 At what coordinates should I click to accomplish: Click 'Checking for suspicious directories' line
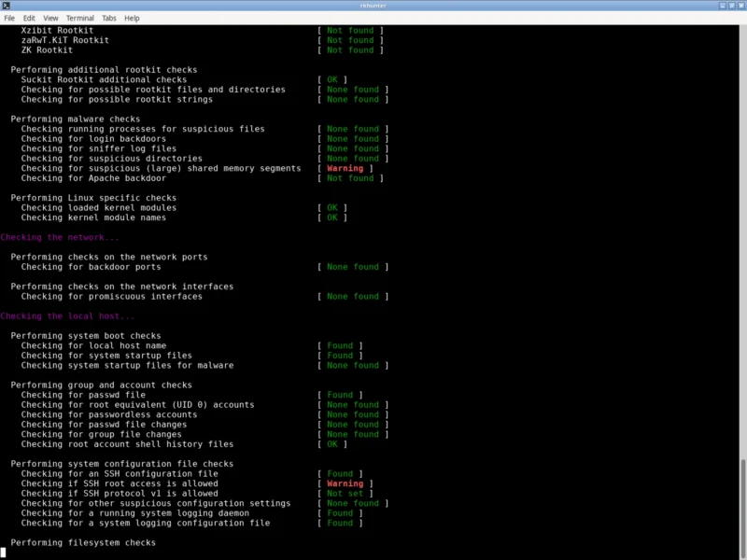(111, 159)
